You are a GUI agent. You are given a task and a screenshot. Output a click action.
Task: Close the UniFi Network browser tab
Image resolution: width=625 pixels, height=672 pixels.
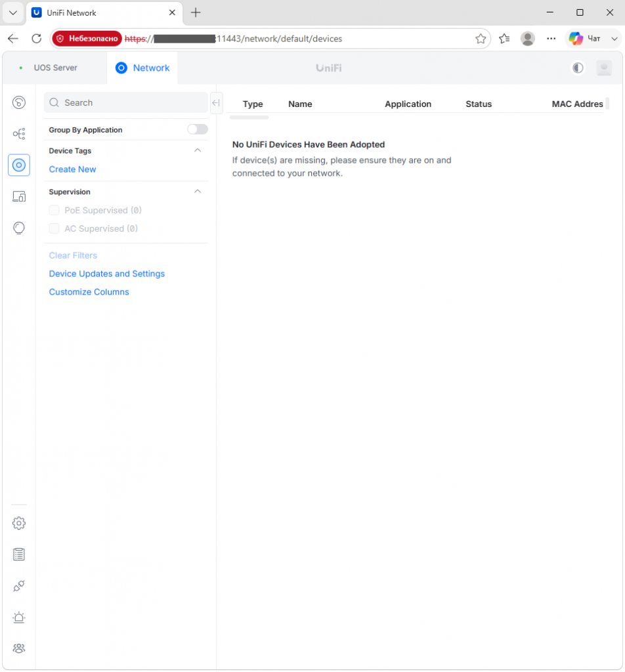[172, 12]
